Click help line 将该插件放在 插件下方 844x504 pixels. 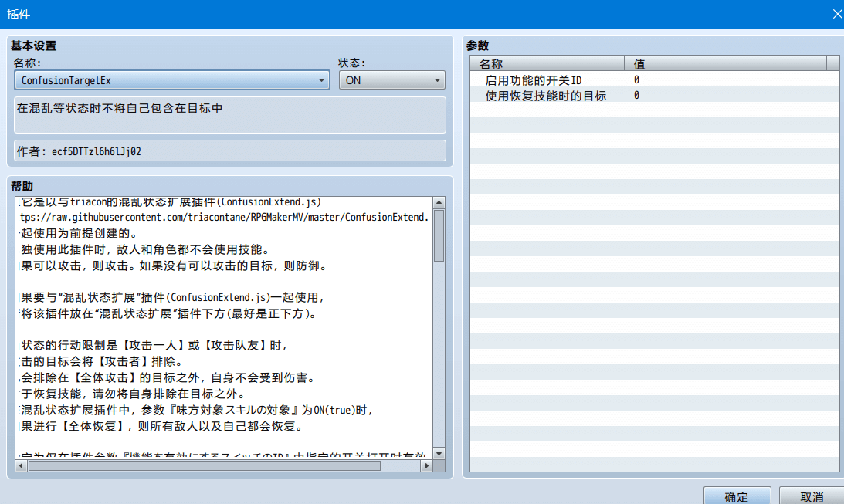[x=168, y=313]
